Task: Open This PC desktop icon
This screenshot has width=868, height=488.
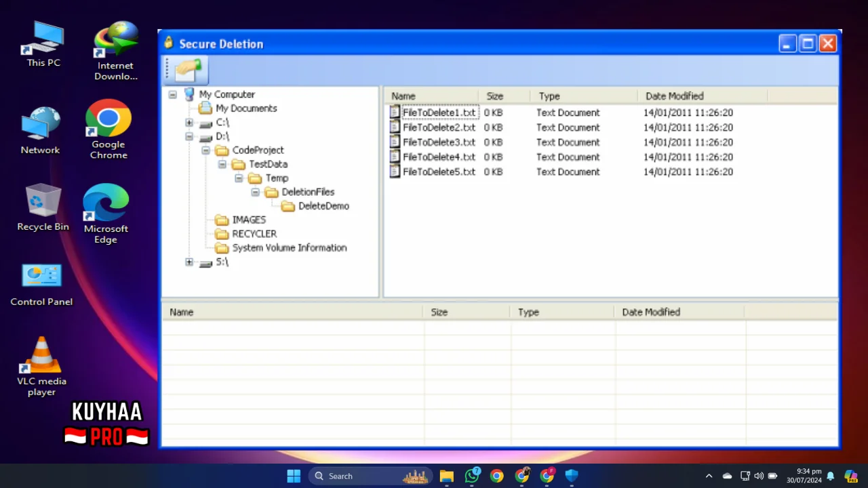Action: point(43,45)
